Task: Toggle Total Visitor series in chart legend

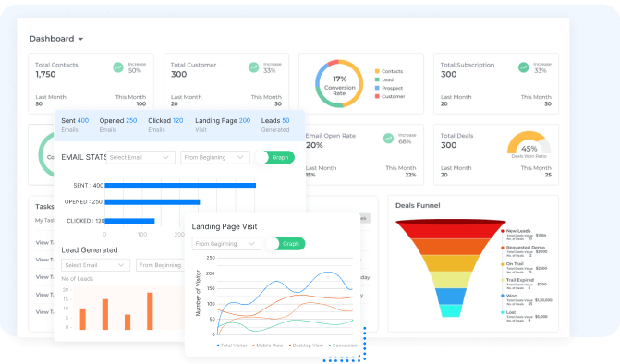Action: (x=232, y=346)
